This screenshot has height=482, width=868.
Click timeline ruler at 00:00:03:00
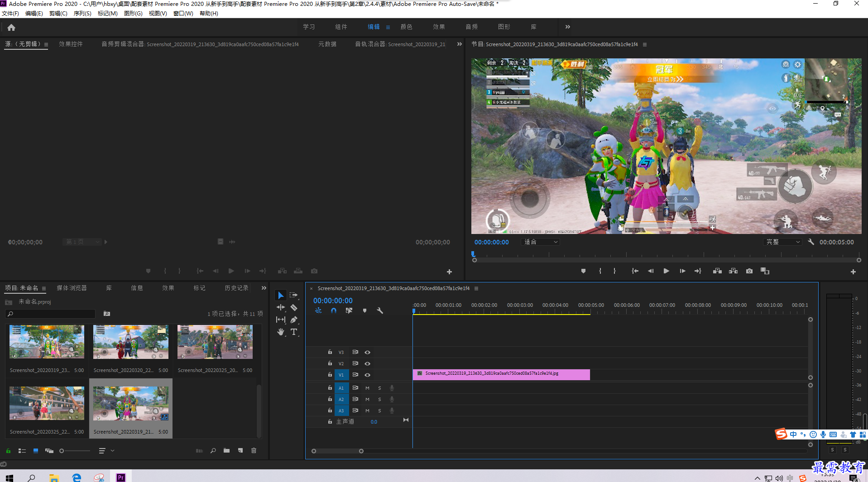click(520, 305)
